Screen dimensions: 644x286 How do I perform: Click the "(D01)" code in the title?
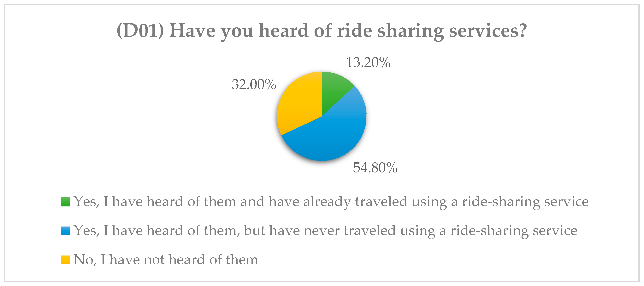140,31
